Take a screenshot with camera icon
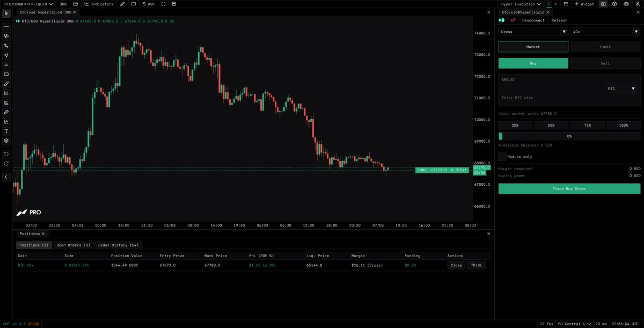 [x=604, y=4]
